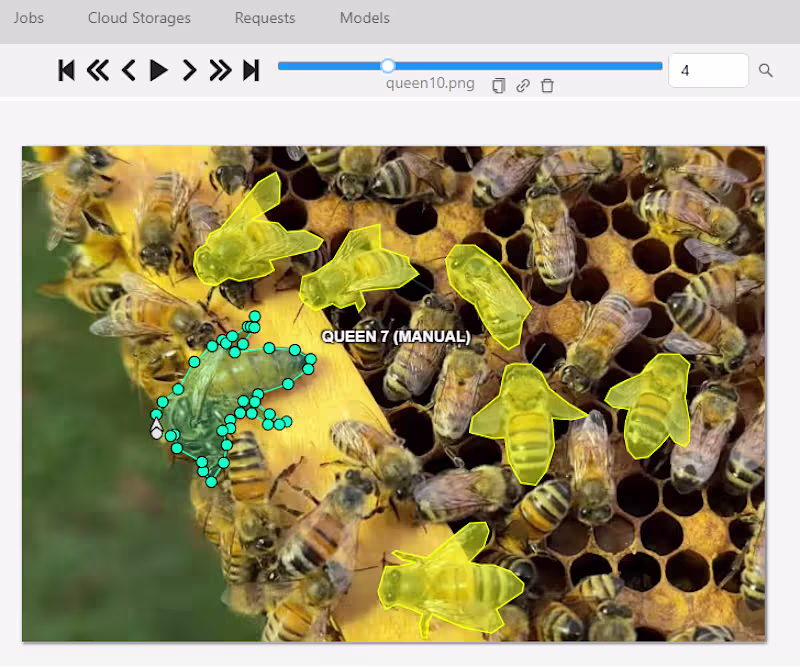Delete the current frame

tap(547, 86)
